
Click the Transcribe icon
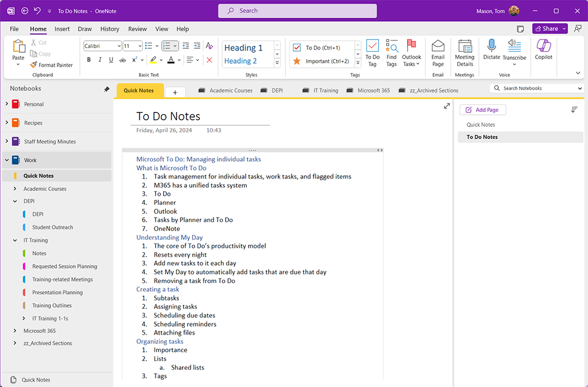514,52
